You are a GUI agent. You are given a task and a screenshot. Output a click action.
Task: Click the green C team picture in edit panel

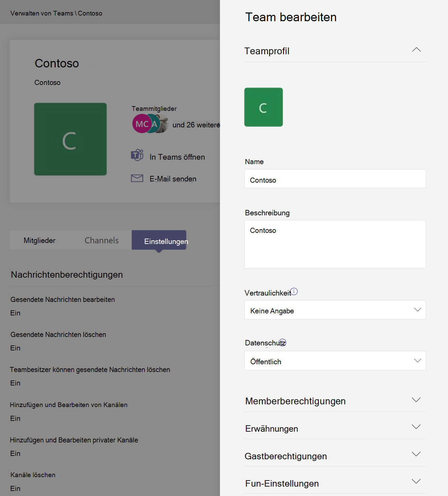point(263,107)
